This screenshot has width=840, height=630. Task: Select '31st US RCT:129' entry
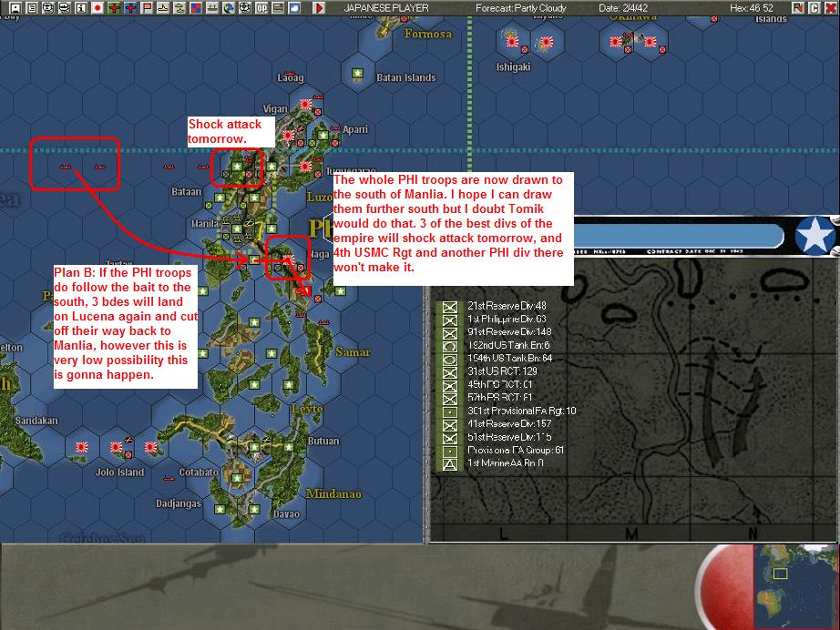click(x=502, y=371)
